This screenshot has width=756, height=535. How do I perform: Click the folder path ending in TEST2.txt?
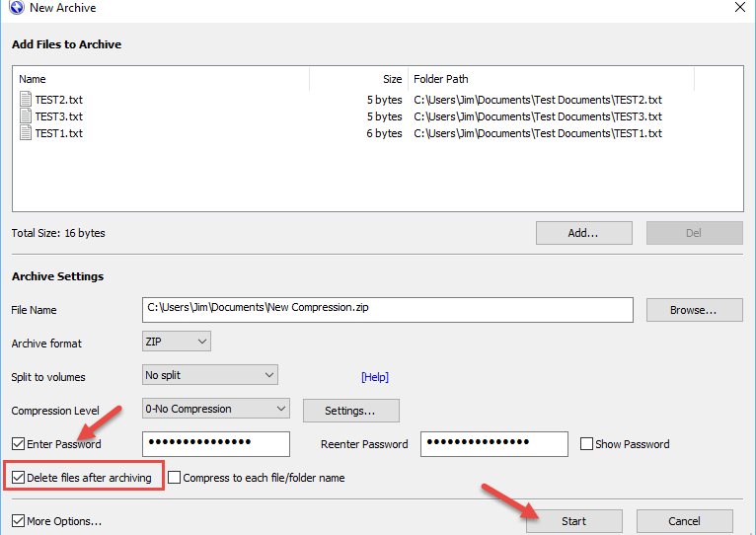tap(538, 100)
